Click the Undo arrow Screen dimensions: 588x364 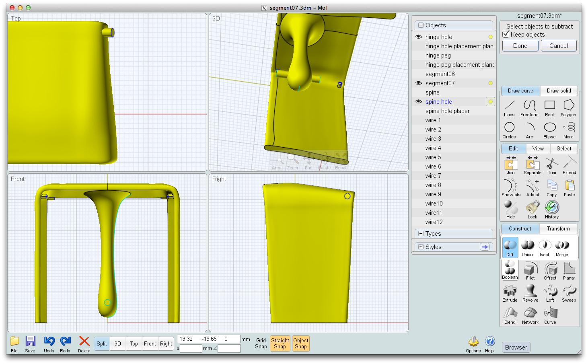click(49, 344)
